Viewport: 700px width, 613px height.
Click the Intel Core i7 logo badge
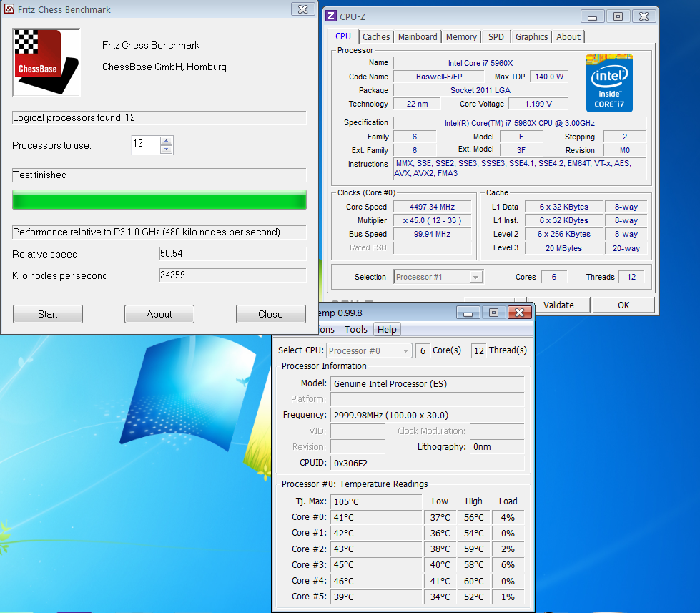[x=609, y=83]
